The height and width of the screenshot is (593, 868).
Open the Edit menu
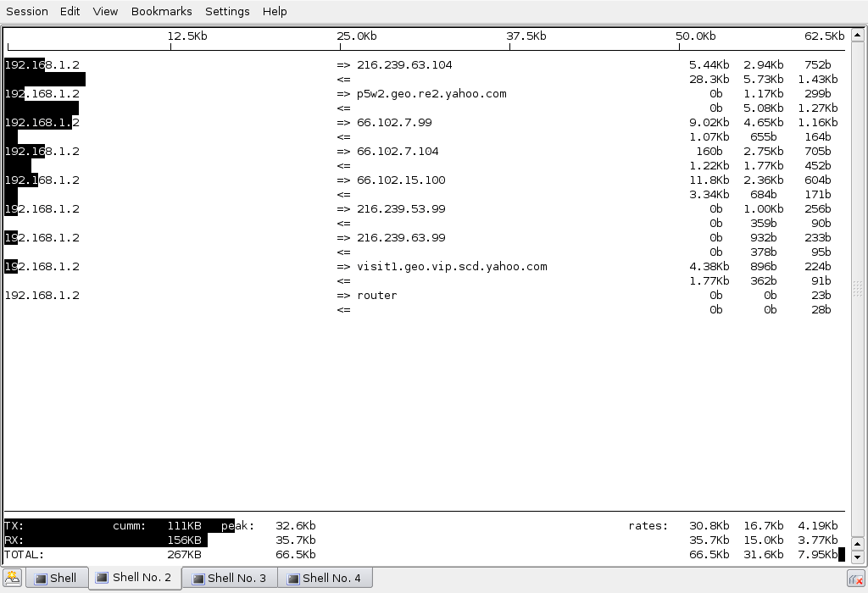(x=70, y=11)
